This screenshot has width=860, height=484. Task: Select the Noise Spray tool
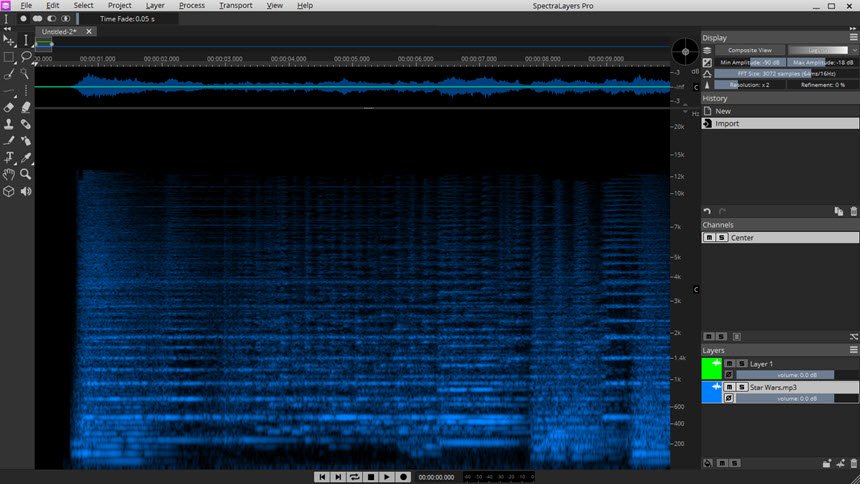(26, 141)
